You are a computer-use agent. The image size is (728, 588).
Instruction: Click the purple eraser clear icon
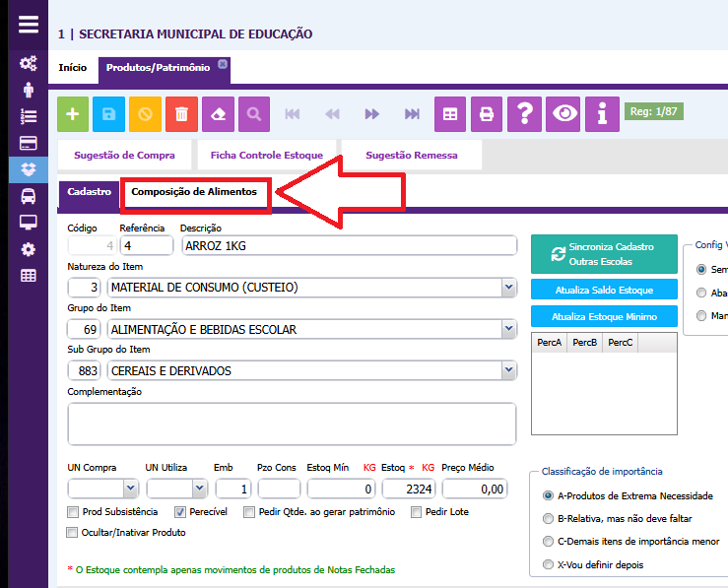pyautogui.click(x=218, y=114)
